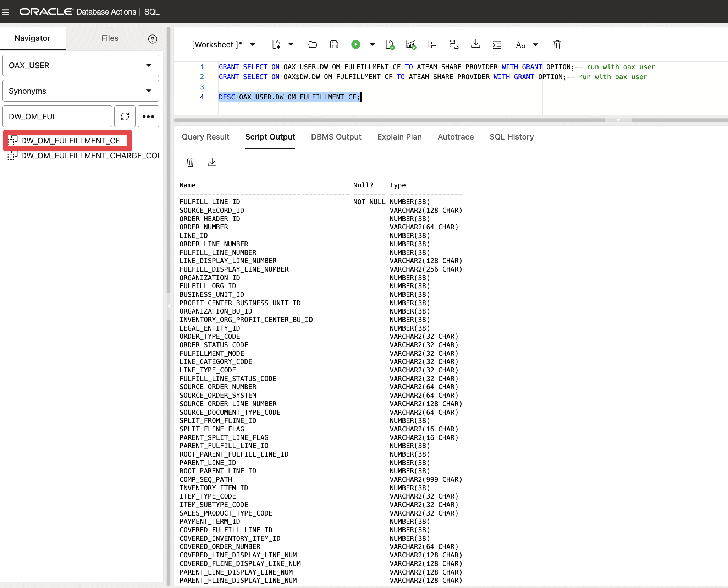This screenshot has width=728, height=588.
Task: Click the Run Script icon
Action: tap(390, 44)
